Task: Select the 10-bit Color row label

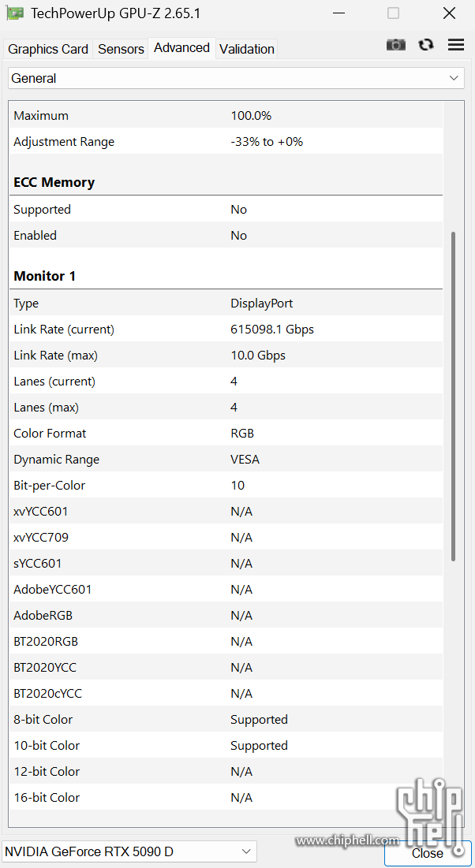Action: [x=47, y=746]
